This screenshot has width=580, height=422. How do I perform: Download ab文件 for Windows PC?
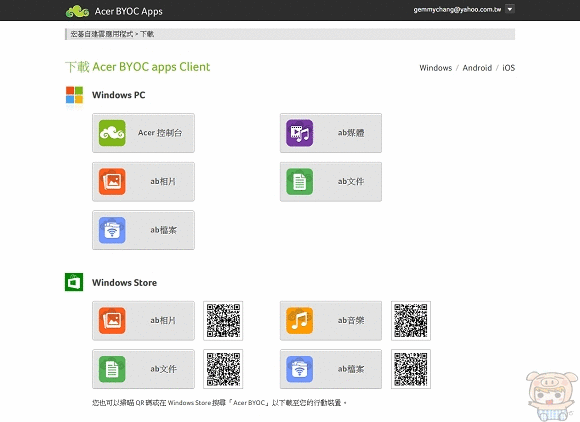coord(331,182)
